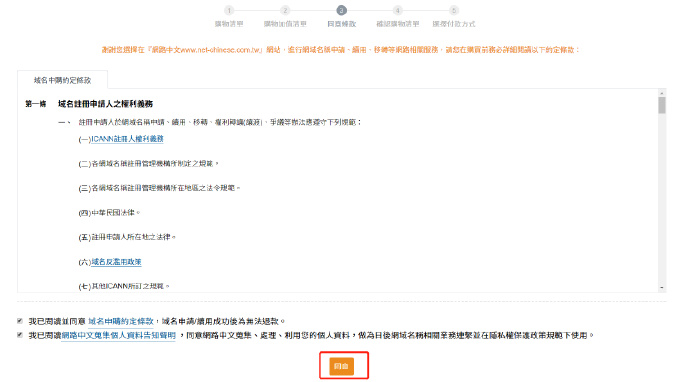Open the 域名申購約定條款 link beside first checkbox
This screenshot has height=382, width=690.
pos(121,321)
